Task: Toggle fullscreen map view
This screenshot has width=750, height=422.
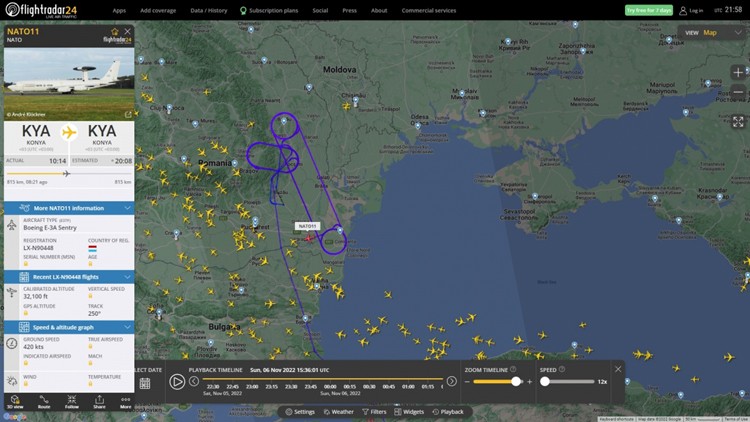Action: pos(738,122)
